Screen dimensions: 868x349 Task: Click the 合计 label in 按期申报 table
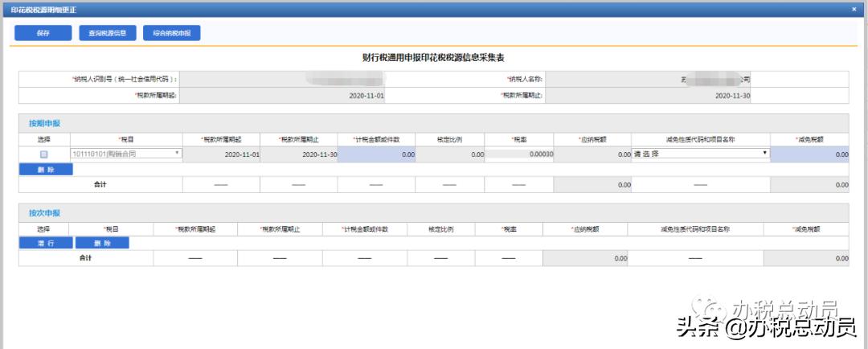pyautogui.click(x=100, y=184)
